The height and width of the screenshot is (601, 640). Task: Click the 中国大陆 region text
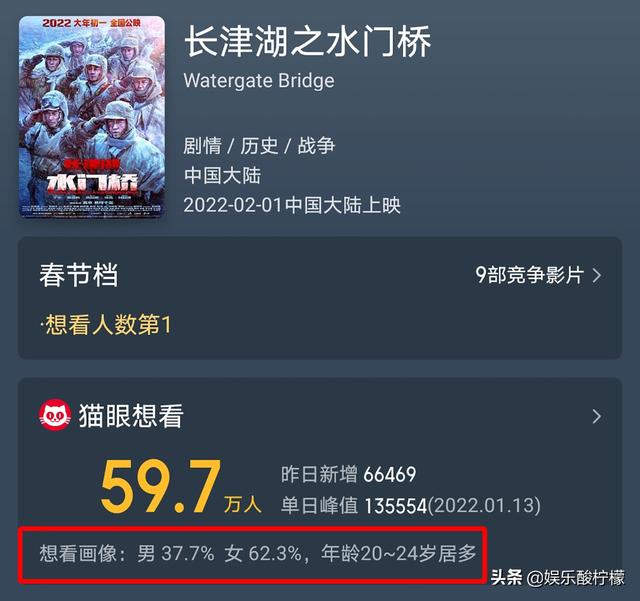[222, 176]
